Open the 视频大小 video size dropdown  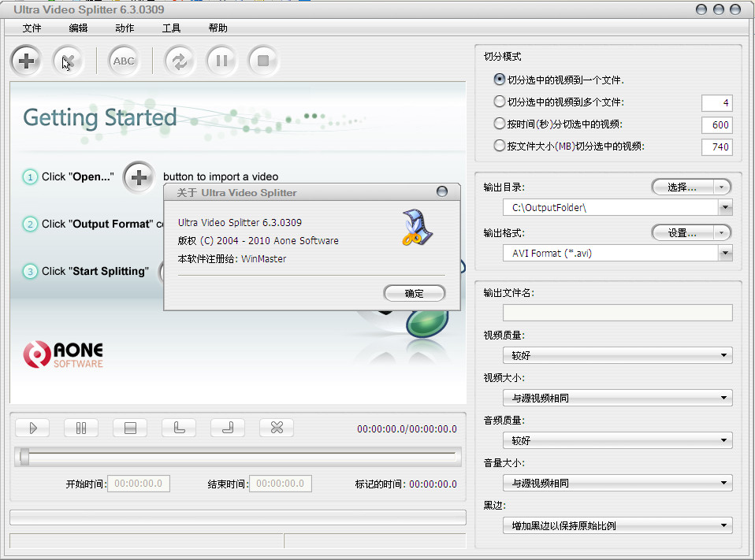618,398
